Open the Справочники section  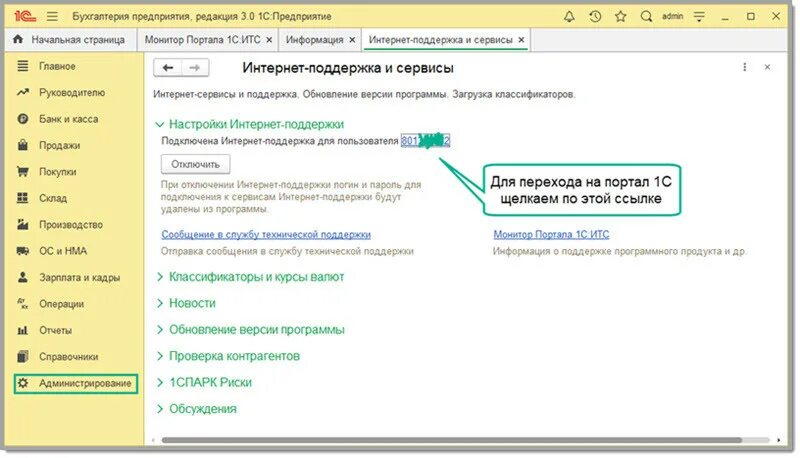[68, 357]
